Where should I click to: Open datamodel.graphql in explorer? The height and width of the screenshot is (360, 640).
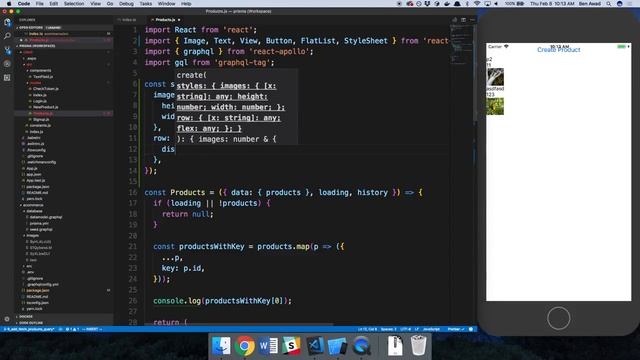(x=45, y=217)
